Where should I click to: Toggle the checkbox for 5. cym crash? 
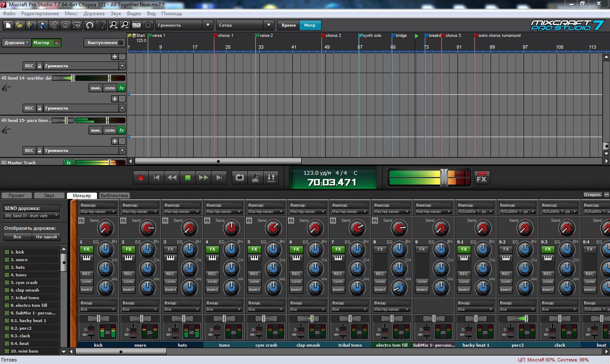7,282
